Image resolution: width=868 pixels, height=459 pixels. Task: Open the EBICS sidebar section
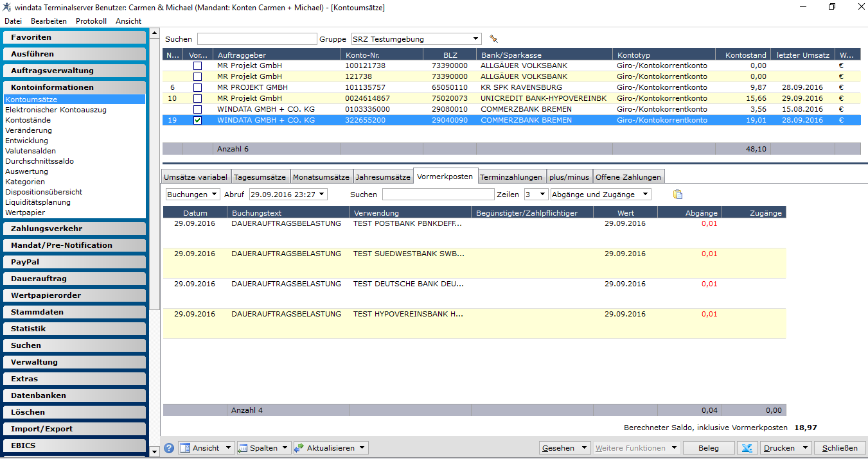[x=75, y=446]
